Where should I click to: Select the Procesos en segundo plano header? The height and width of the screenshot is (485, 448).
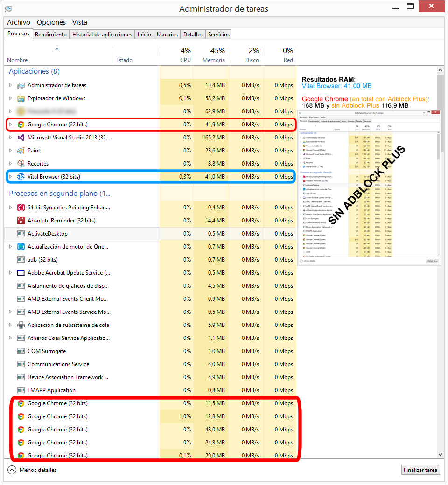click(60, 194)
